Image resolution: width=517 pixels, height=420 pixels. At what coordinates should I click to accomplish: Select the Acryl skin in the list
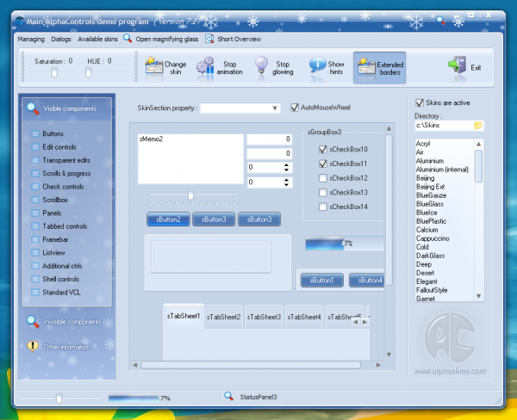pos(423,144)
